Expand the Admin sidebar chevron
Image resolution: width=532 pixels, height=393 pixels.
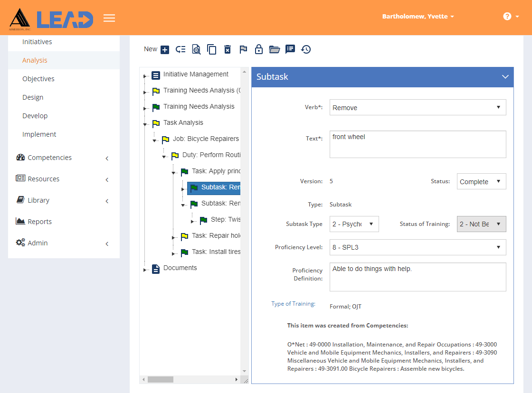(107, 244)
